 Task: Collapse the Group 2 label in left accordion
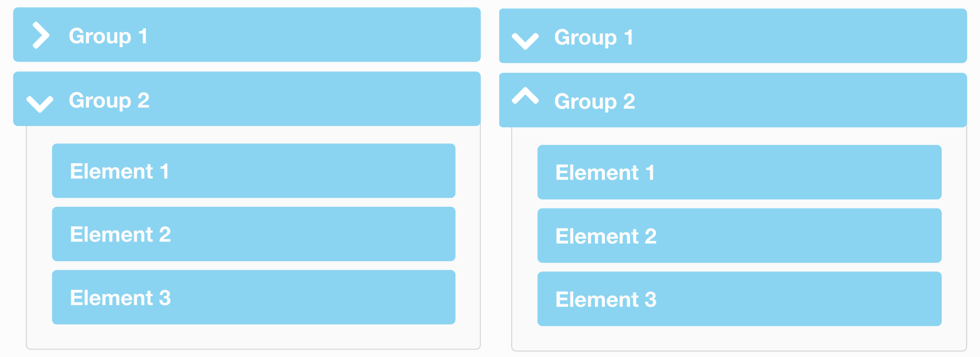coord(109,100)
